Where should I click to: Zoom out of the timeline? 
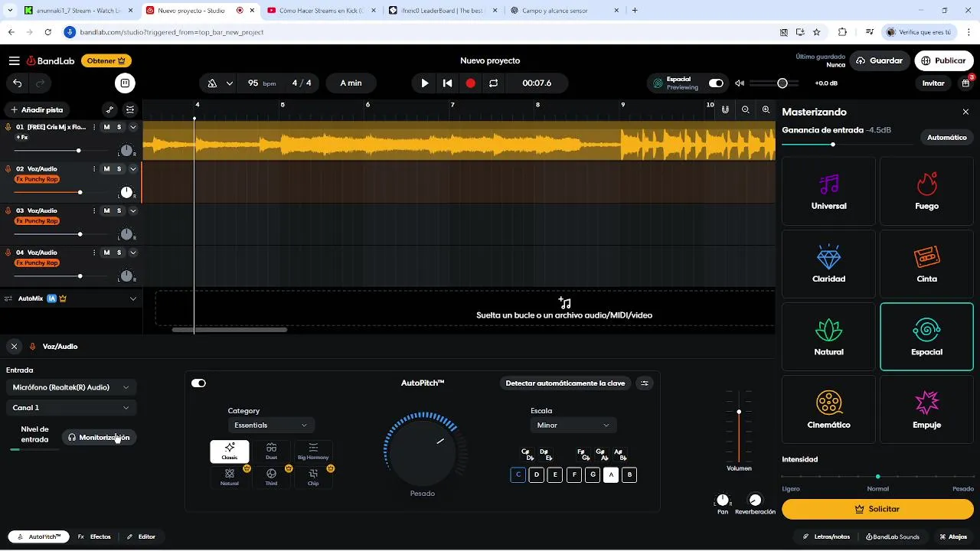coord(746,110)
